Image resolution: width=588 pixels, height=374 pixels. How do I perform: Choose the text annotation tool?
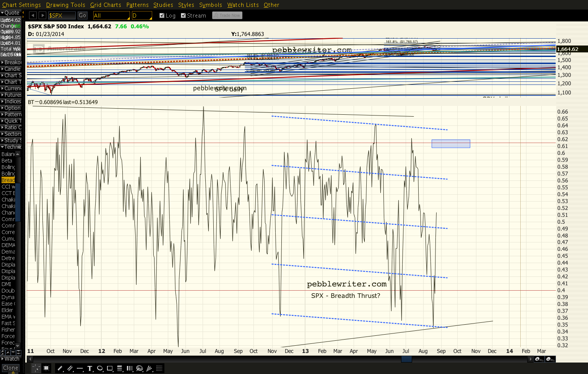(x=90, y=368)
